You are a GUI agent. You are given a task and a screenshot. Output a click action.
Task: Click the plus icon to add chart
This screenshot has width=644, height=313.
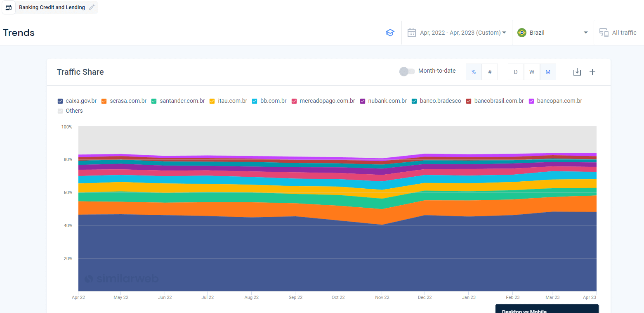pos(592,72)
